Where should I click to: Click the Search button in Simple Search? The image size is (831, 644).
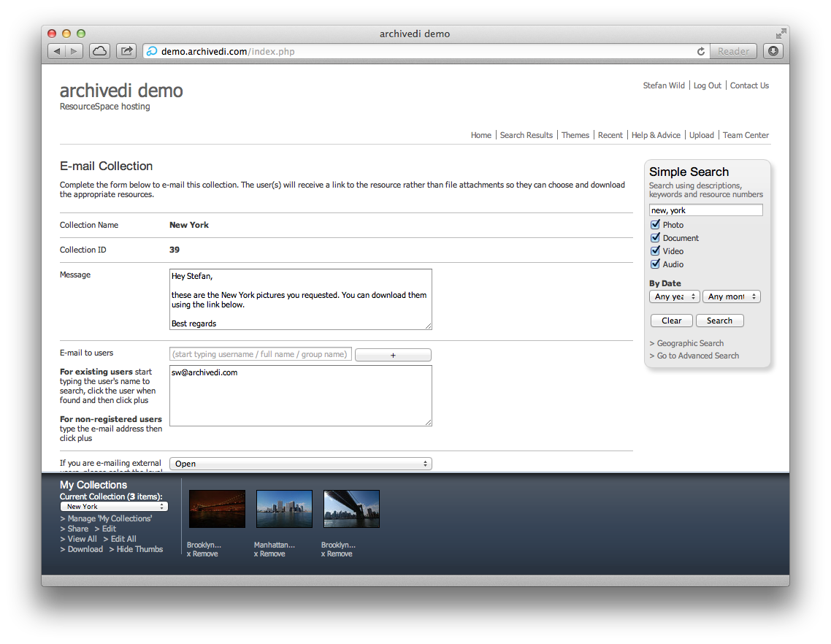click(719, 321)
